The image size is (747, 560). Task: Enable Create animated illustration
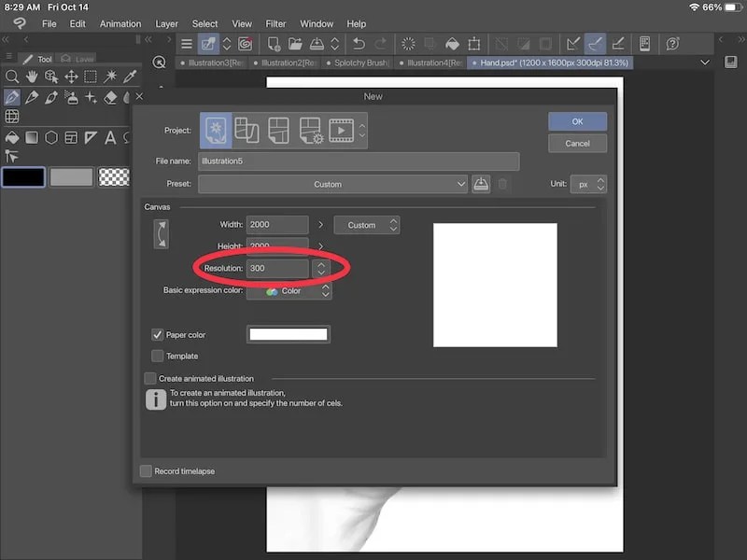tap(149, 378)
